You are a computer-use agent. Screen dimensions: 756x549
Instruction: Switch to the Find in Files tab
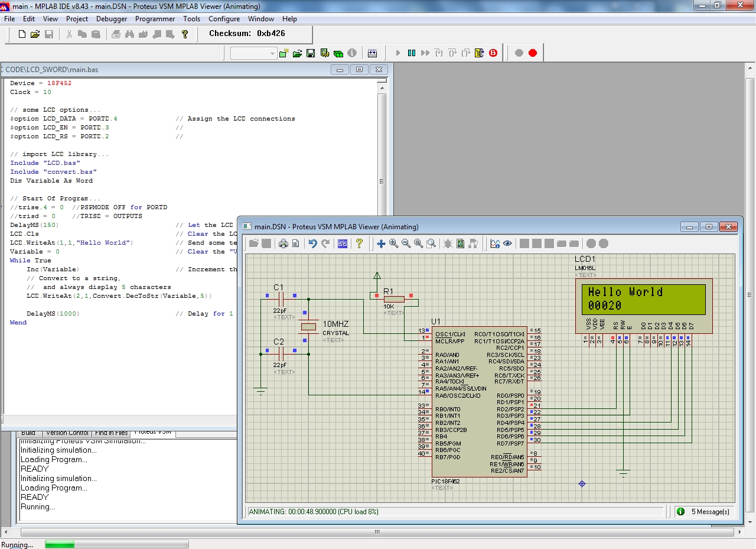coord(112,433)
